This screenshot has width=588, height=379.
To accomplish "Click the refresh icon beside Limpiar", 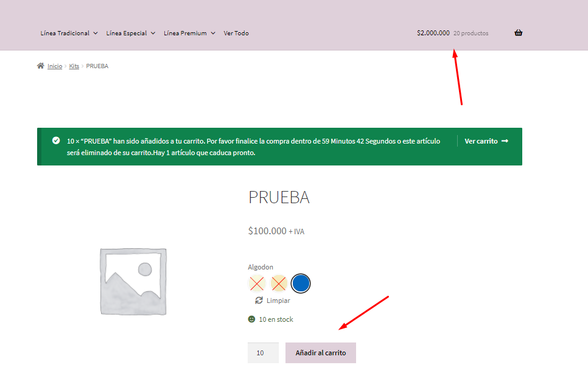I will pyautogui.click(x=259, y=301).
